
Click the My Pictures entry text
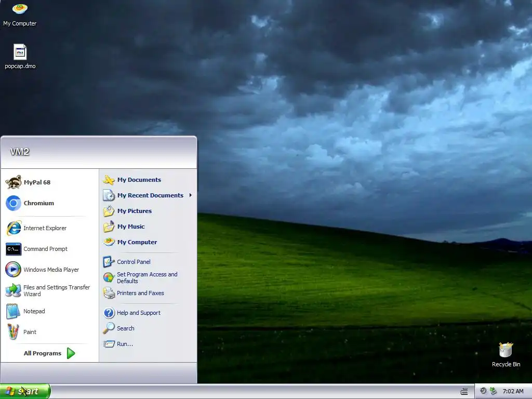[x=135, y=211]
